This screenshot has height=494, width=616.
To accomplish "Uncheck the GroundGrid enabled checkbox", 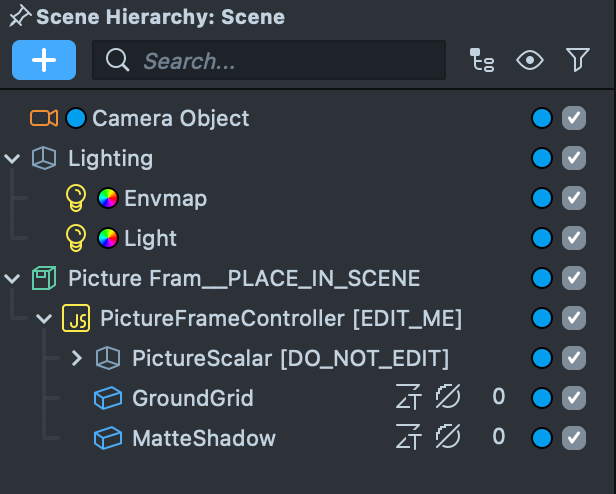I will point(574,398).
